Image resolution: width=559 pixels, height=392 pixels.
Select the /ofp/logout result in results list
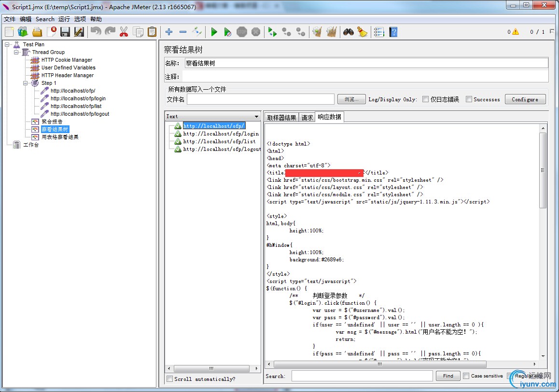[222, 149]
